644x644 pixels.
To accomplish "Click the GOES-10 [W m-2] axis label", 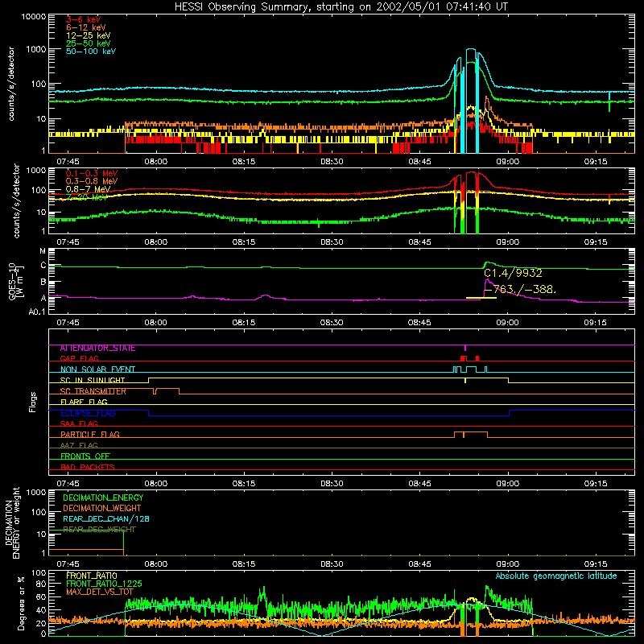I will 16,283.
